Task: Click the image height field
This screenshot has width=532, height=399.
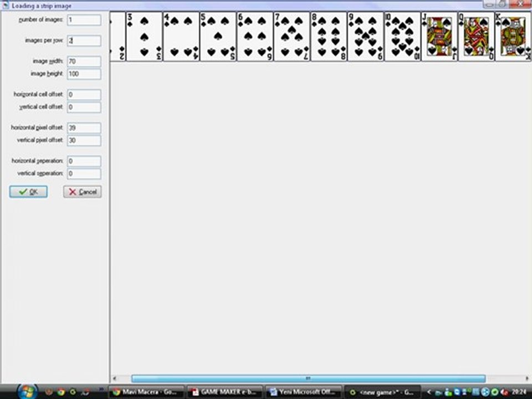Action: coord(84,74)
